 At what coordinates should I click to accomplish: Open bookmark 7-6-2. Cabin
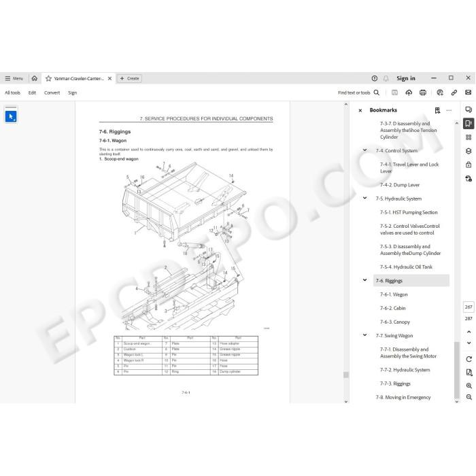(392, 308)
